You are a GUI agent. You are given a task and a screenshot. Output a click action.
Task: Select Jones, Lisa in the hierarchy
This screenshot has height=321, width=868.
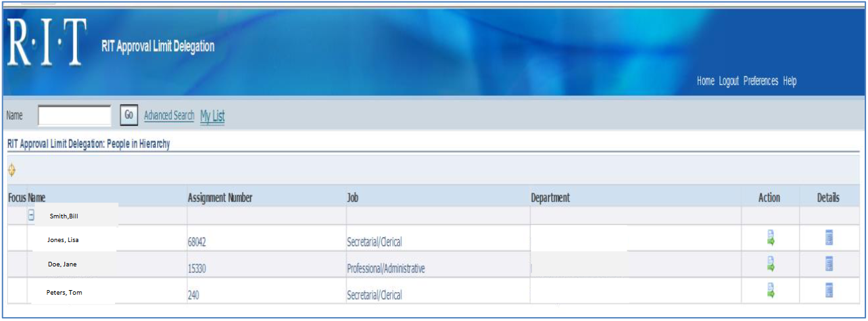(x=63, y=240)
